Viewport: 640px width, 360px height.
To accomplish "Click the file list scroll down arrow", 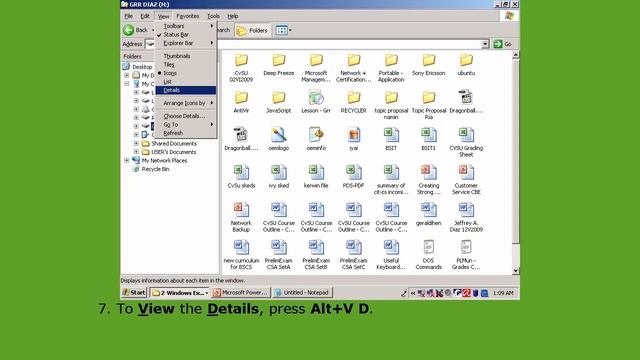I will pyautogui.click(x=516, y=271).
